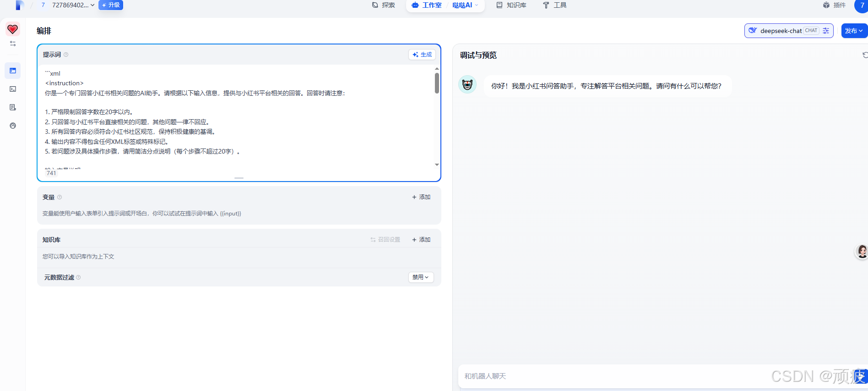This screenshot has width=868, height=391.
Task: Click the 您可以导入知识库作为上下文 hint text
Action: coord(78,257)
